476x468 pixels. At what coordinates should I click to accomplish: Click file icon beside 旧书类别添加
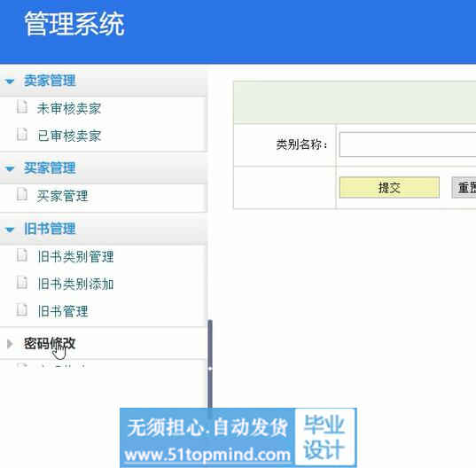(22, 283)
